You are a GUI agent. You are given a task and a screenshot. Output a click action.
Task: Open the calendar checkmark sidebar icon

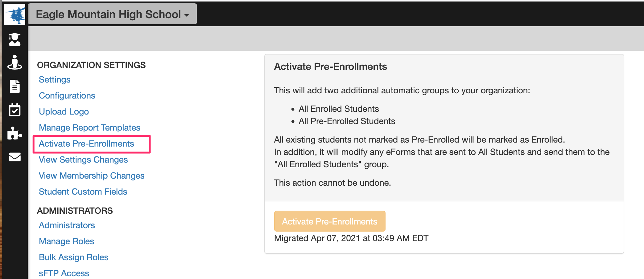click(14, 110)
